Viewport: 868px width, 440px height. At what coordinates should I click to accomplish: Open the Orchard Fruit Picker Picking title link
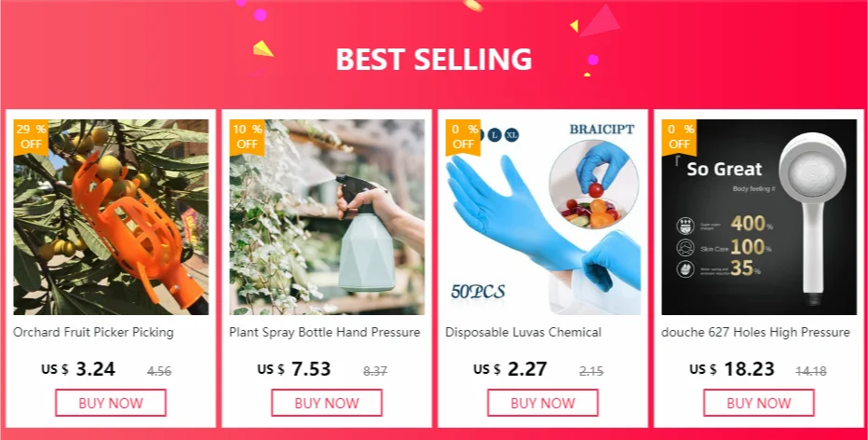pos(93,333)
